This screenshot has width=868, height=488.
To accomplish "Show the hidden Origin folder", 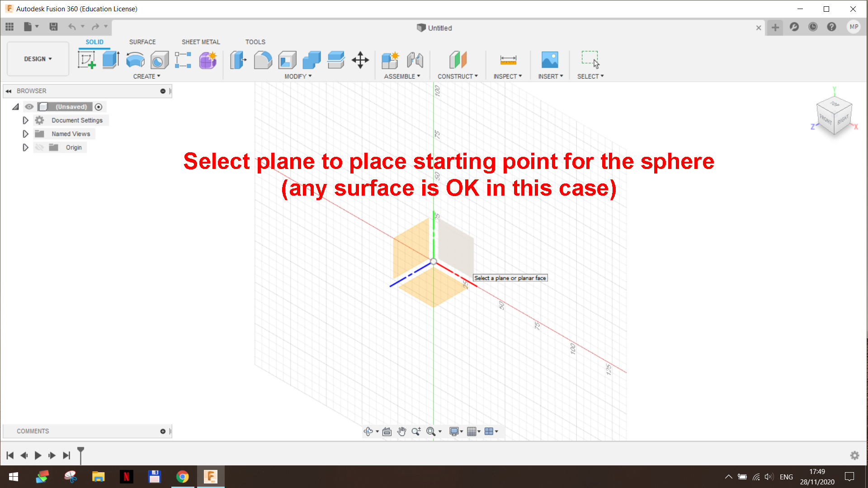I will tap(40, 147).
